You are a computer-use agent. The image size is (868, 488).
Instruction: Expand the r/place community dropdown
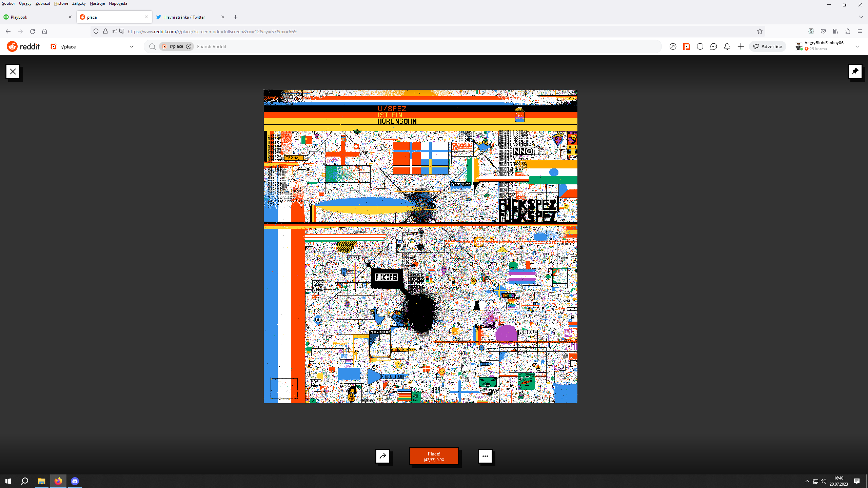[x=132, y=46]
